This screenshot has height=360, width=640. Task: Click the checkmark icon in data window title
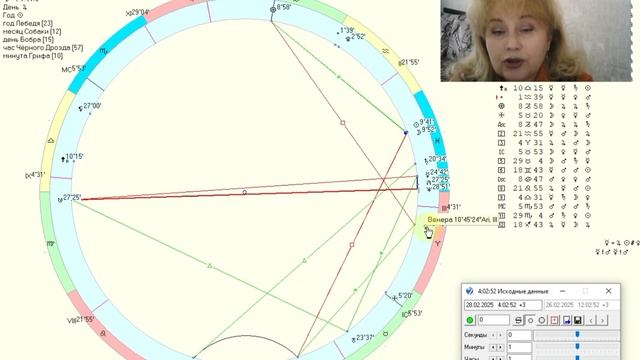tap(469, 291)
